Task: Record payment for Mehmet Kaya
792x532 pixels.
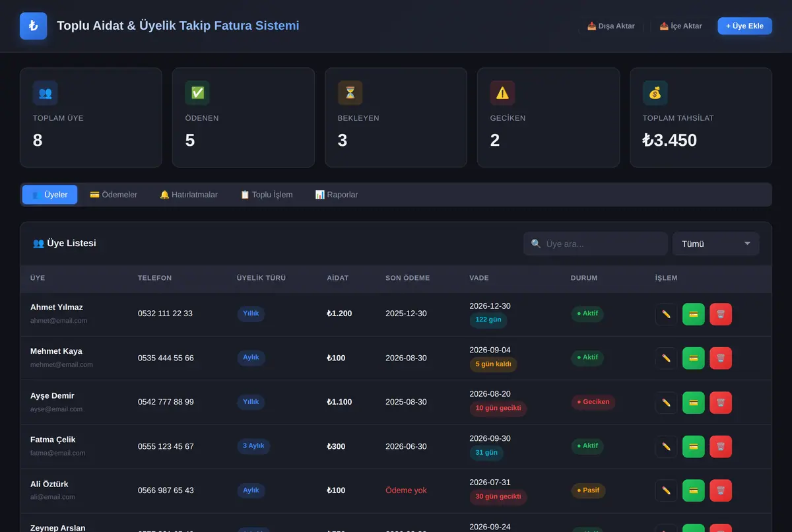Action: pyautogui.click(x=694, y=358)
